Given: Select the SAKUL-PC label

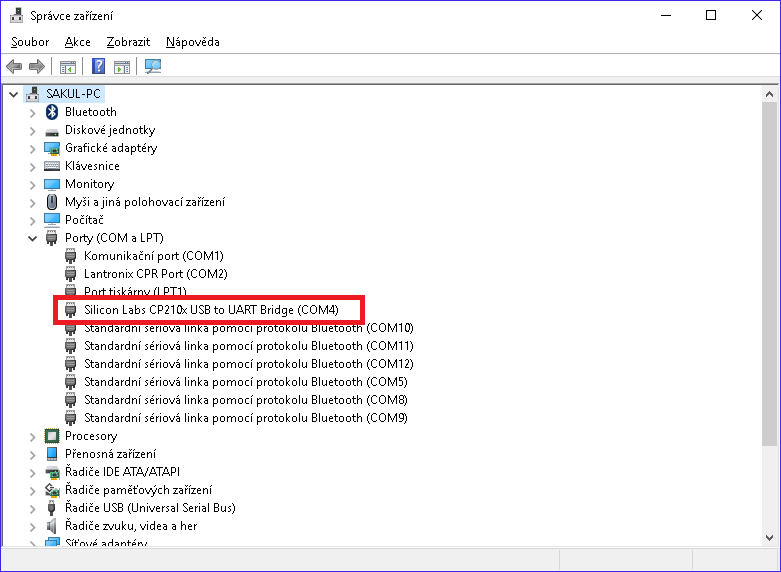Looking at the screenshot, I should coord(73,94).
